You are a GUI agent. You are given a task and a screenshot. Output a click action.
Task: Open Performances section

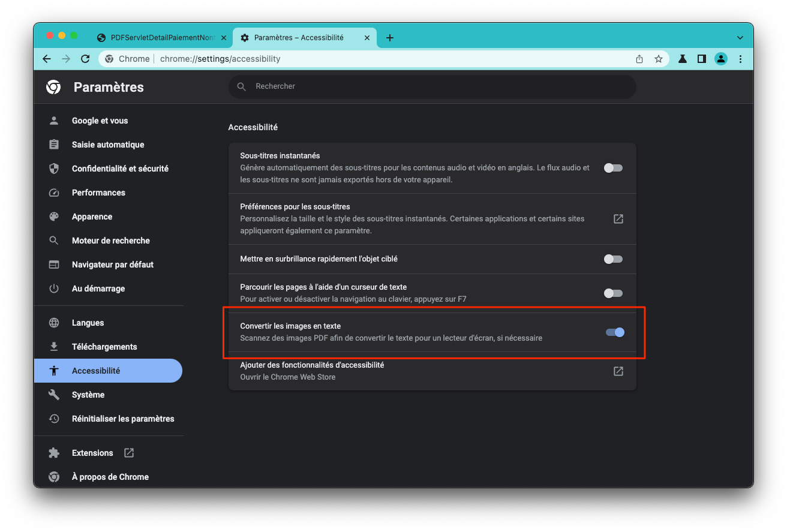pyautogui.click(x=108, y=193)
